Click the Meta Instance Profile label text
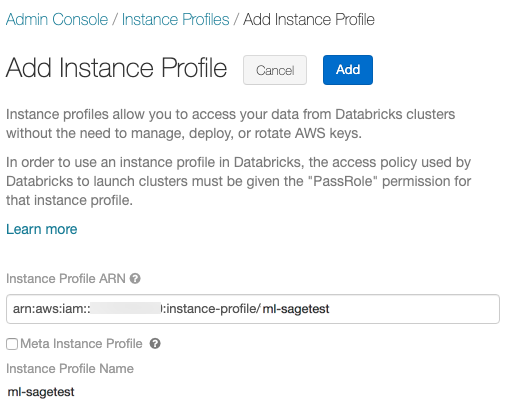This screenshot has height=416, width=511. coord(81,343)
